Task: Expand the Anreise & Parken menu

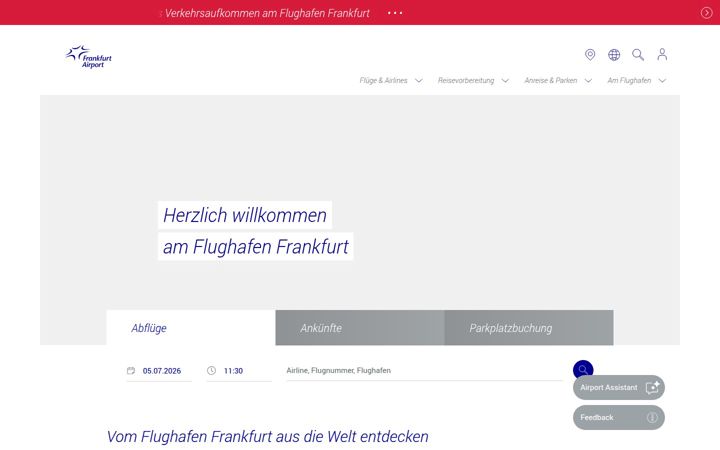Action: [558, 80]
